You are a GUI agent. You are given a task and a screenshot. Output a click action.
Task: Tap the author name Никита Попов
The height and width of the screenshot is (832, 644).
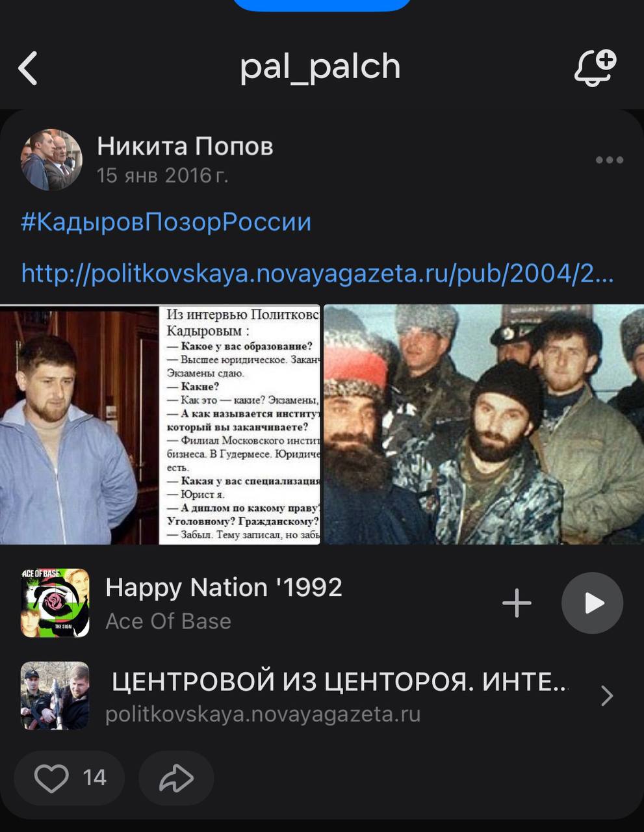(185, 146)
